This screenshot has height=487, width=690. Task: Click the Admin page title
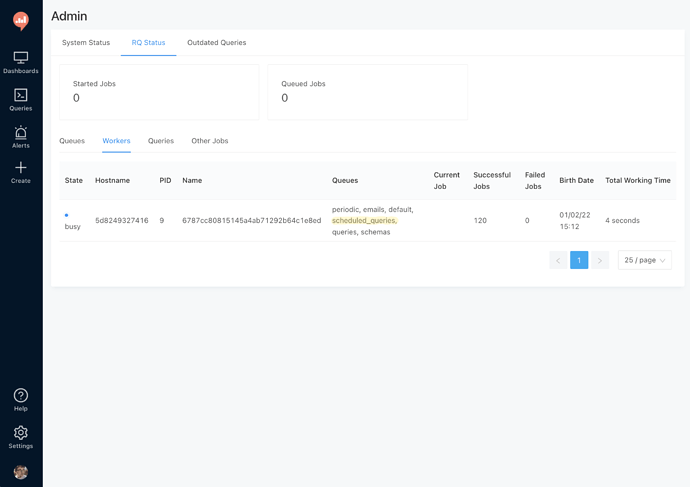tap(69, 16)
